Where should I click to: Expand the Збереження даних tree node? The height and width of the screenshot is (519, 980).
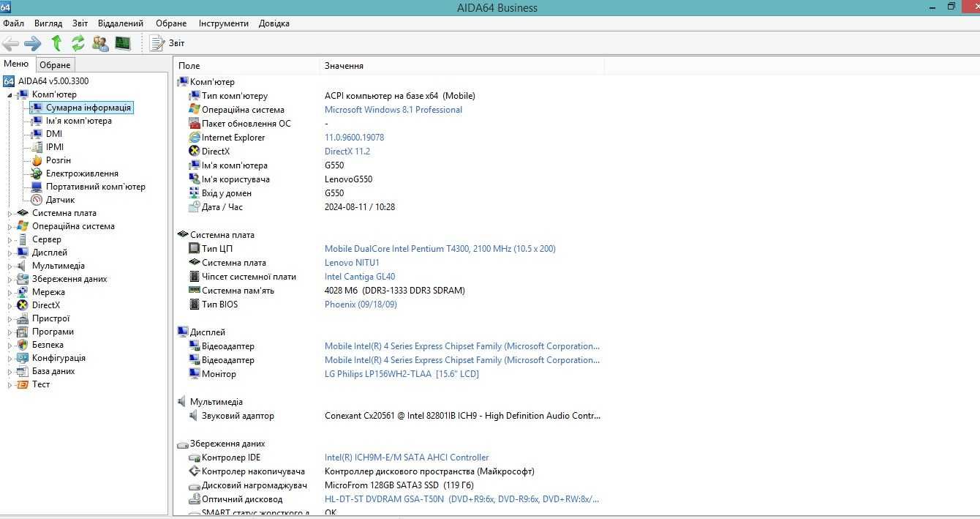[10, 279]
